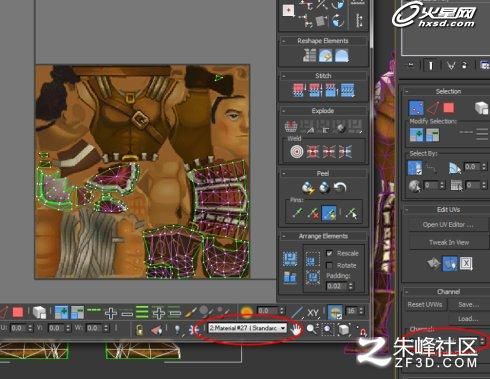Click the Display Only Selected Polygons icon next to the padlock
Viewport: 490px width, 379px height.
156,329
